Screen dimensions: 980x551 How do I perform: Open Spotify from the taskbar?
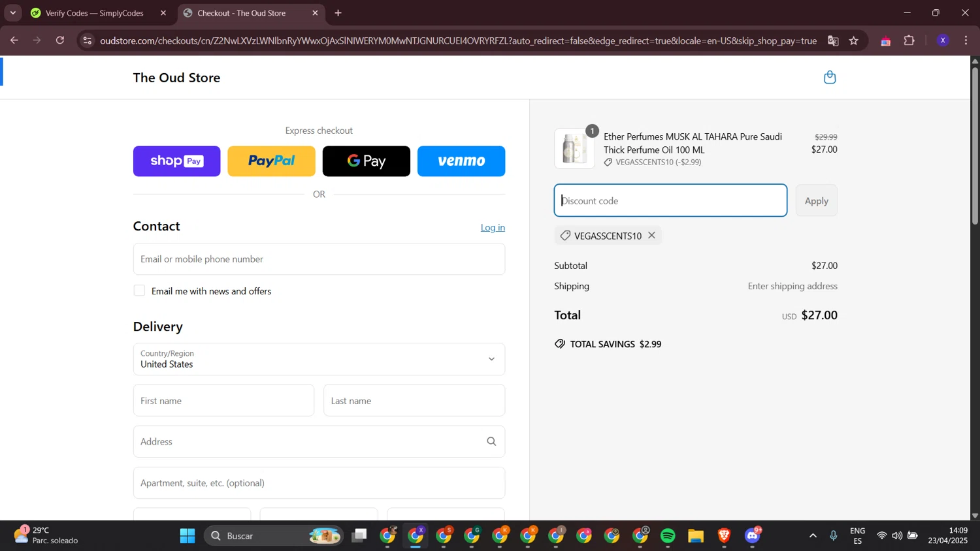(668, 536)
